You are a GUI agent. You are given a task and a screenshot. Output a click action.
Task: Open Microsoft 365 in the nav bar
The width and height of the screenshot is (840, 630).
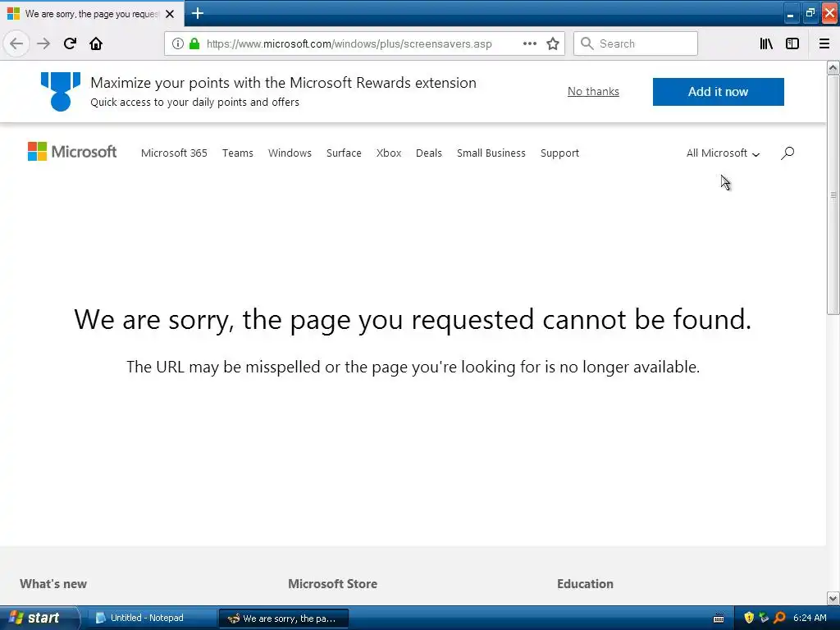[x=174, y=153]
